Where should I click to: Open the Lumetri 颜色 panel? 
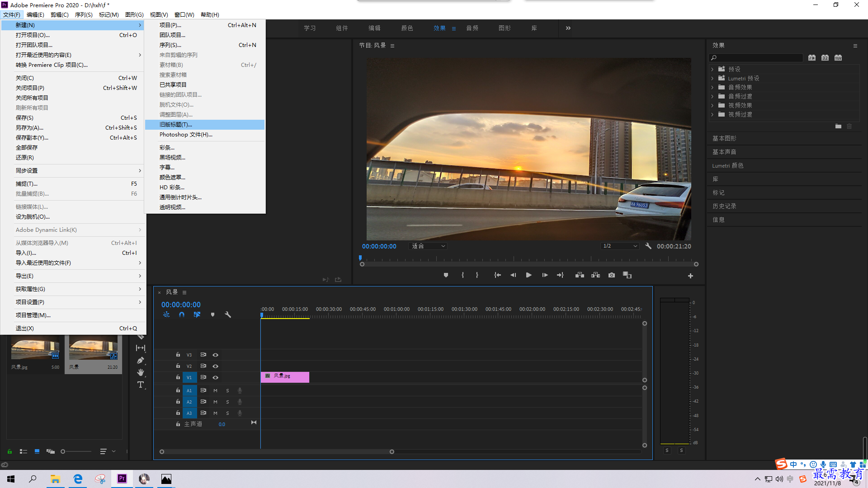[x=727, y=165]
